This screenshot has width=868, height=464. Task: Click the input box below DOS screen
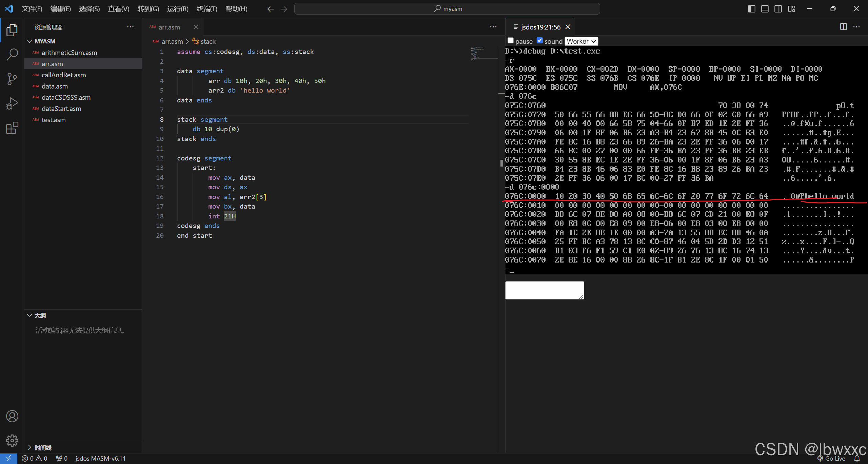tap(545, 290)
